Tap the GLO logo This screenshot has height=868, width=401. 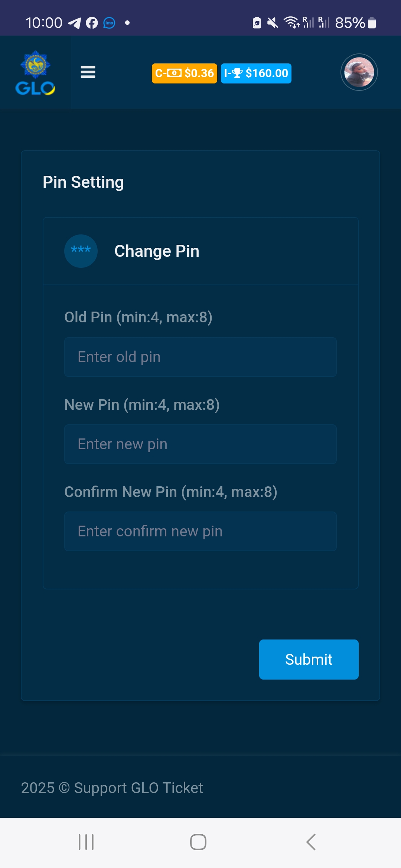[35, 73]
